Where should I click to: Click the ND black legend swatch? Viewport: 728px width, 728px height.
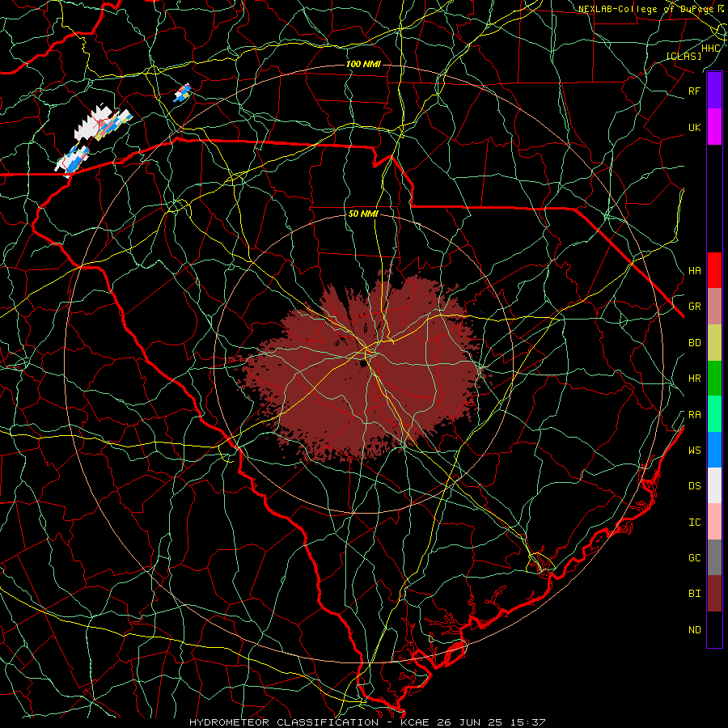coord(714,629)
